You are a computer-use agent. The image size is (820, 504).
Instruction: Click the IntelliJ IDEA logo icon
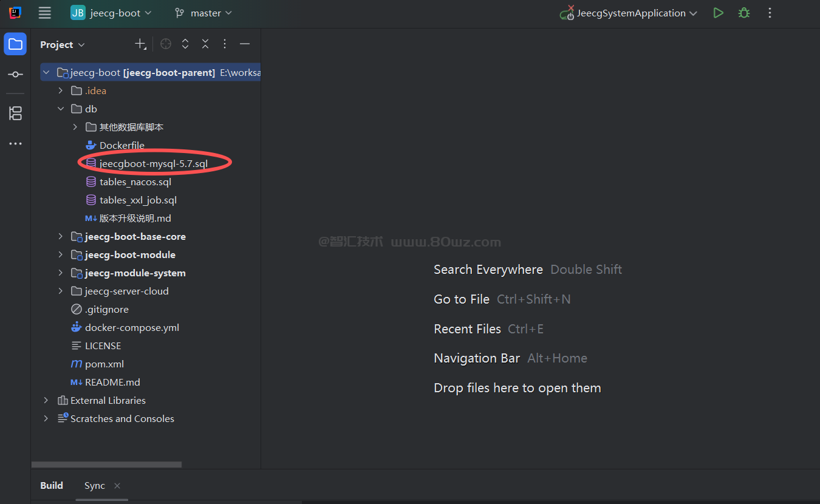coord(15,13)
